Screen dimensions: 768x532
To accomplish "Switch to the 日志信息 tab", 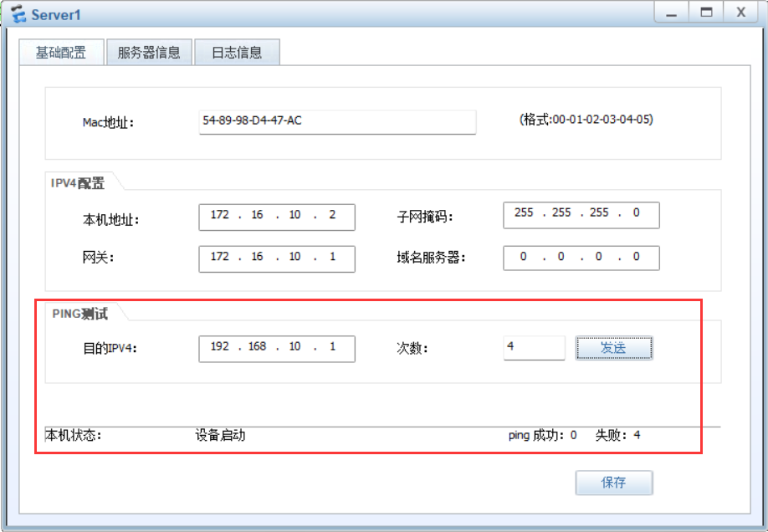I will click(x=237, y=52).
